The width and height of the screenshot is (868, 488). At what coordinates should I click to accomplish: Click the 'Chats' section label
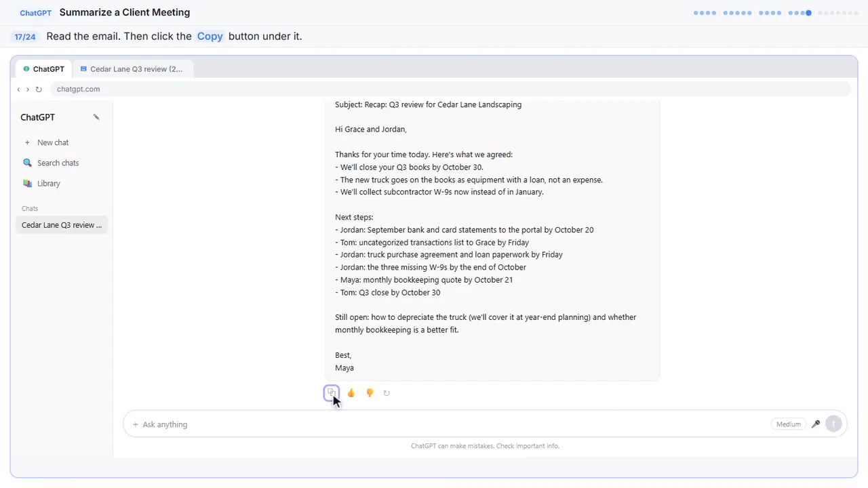pos(30,209)
